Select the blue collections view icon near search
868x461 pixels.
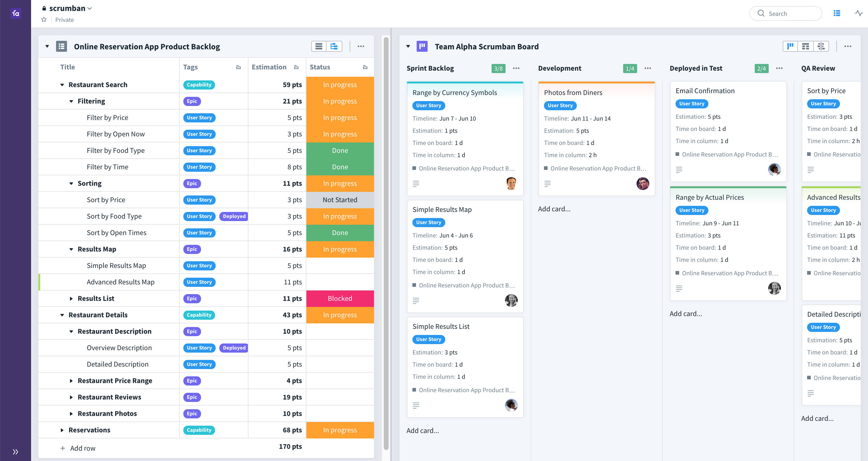click(837, 13)
